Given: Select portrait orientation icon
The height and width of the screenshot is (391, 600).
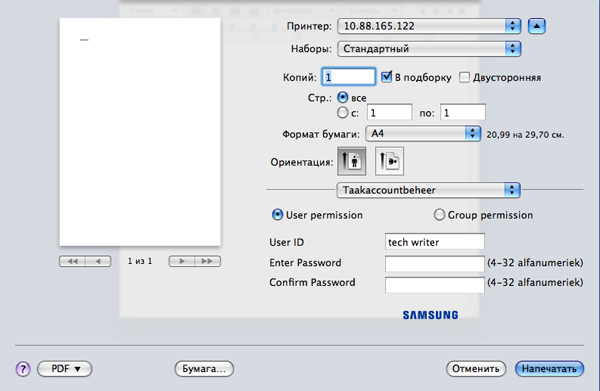Looking at the screenshot, I should [x=351, y=161].
